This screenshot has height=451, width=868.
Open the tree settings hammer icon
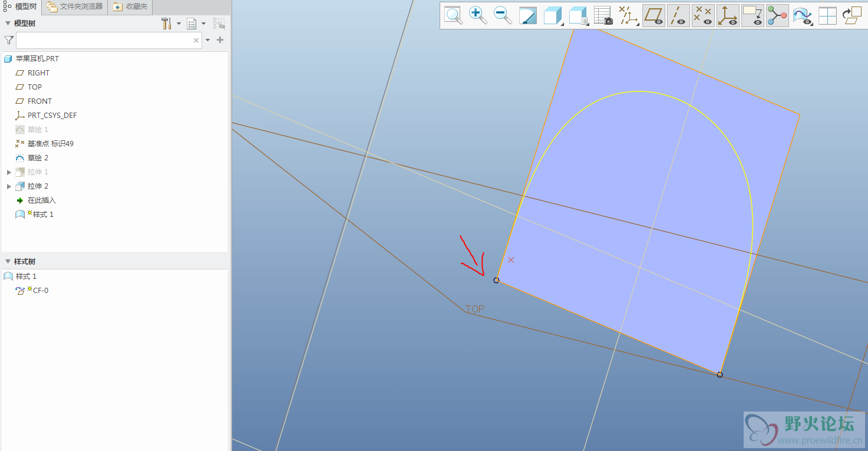[x=166, y=24]
